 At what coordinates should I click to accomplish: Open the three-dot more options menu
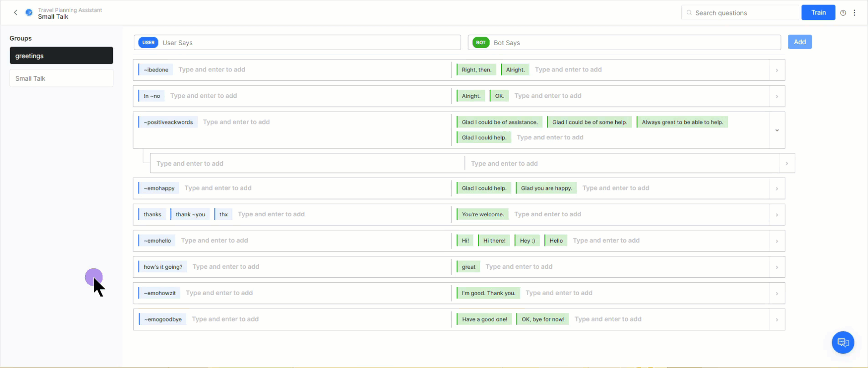[x=854, y=13]
